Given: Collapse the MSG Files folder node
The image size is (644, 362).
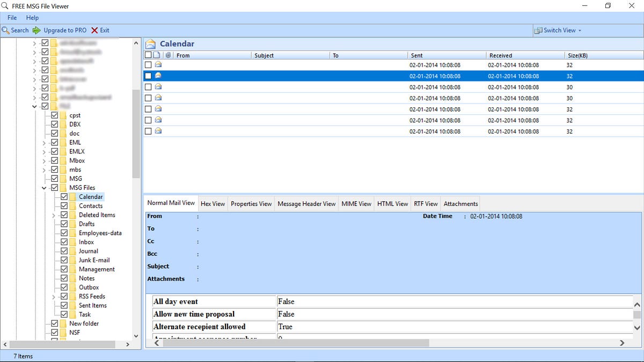Looking at the screenshot, I should click(x=44, y=188).
